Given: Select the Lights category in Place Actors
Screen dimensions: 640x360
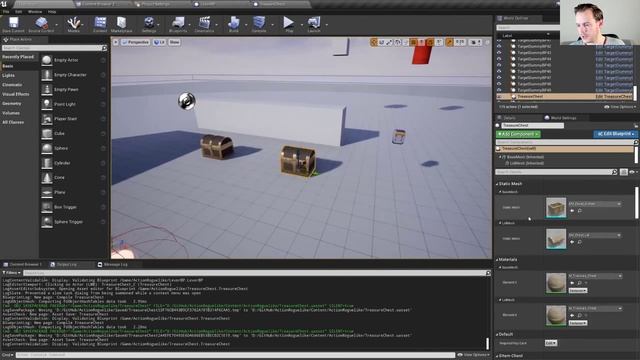Looking at the screenshot, I should click(x=9, y=76).
